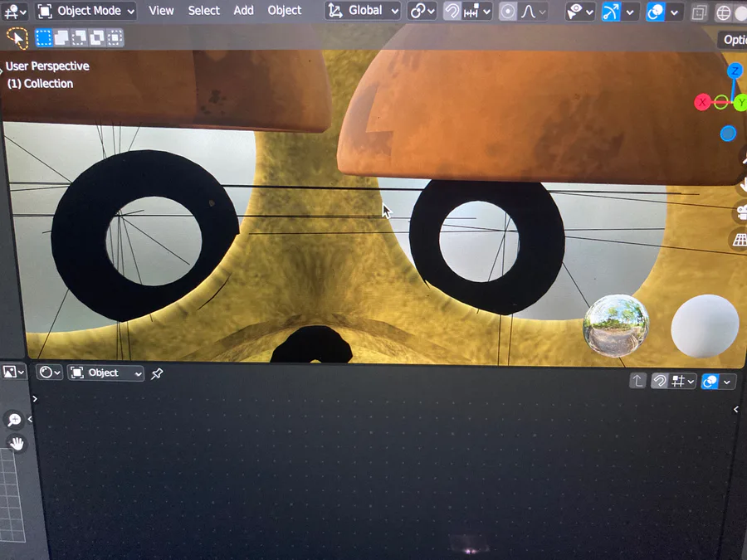Open the gizmo options dropdown arrow
Image resolution: width=747 pixels, height=560 pixels.
(x=630, y=12)
